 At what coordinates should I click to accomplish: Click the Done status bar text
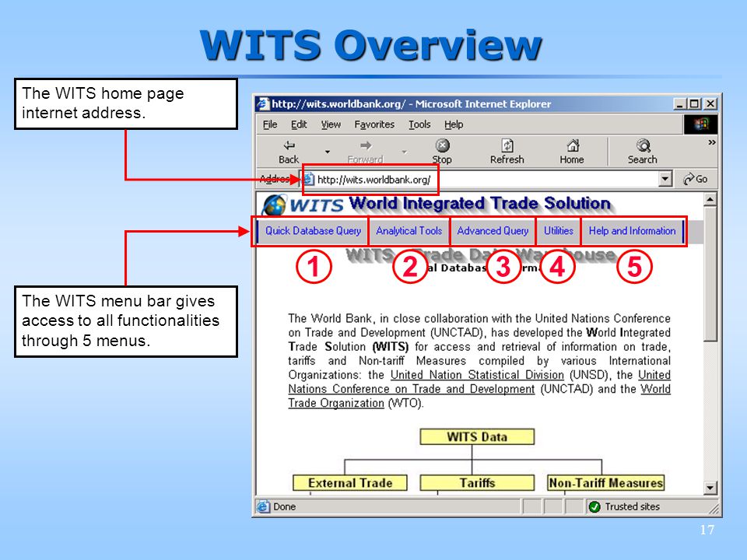click(285, 506)
